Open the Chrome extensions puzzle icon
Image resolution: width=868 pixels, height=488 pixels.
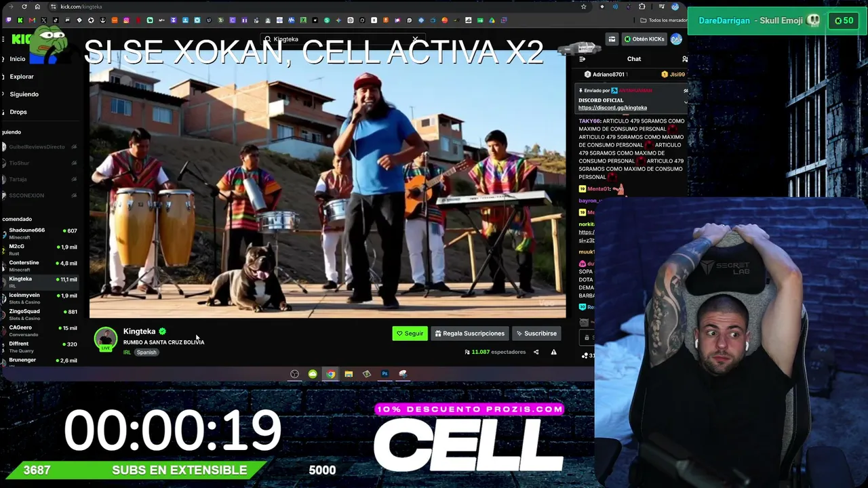pyautogui.click(x=642, y=7)
